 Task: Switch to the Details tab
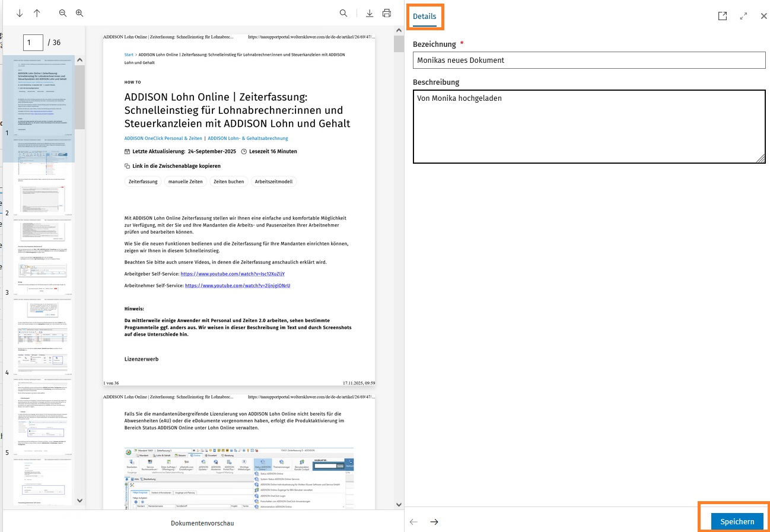[425, 17]
